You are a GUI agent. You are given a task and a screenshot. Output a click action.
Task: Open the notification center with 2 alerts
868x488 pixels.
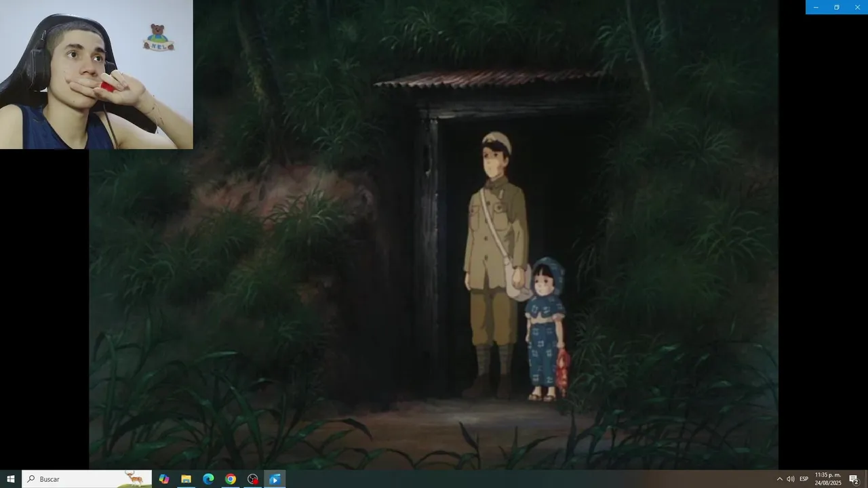[x=854, y=479]
